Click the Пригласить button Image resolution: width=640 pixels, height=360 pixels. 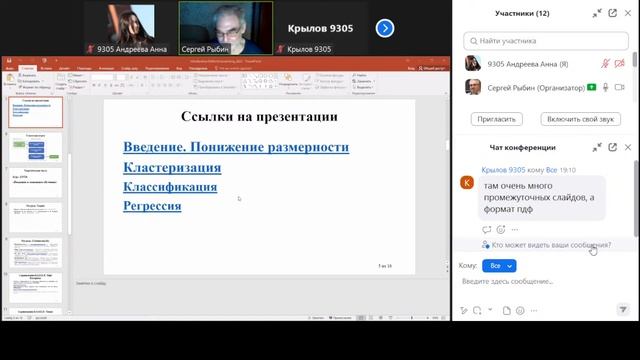click(496, 119)
